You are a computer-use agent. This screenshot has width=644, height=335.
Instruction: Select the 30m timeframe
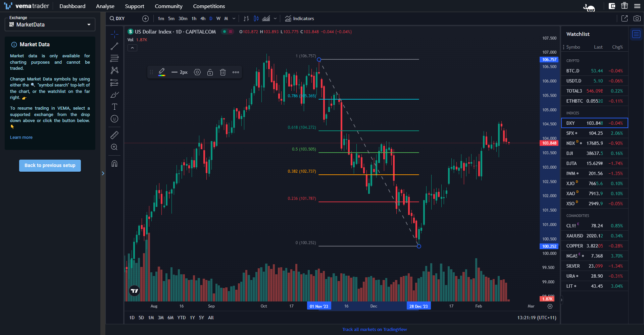click(x=183, y=18)
